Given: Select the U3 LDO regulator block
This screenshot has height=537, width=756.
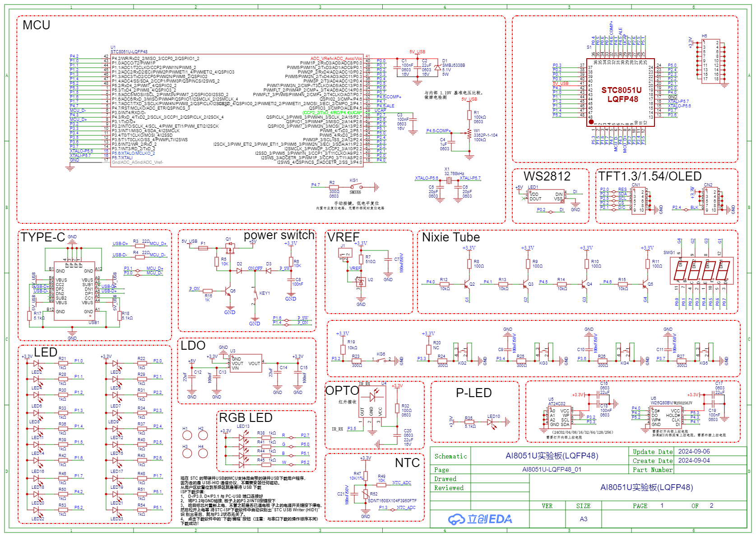Looking at the screenshot, I should point(246,363).
